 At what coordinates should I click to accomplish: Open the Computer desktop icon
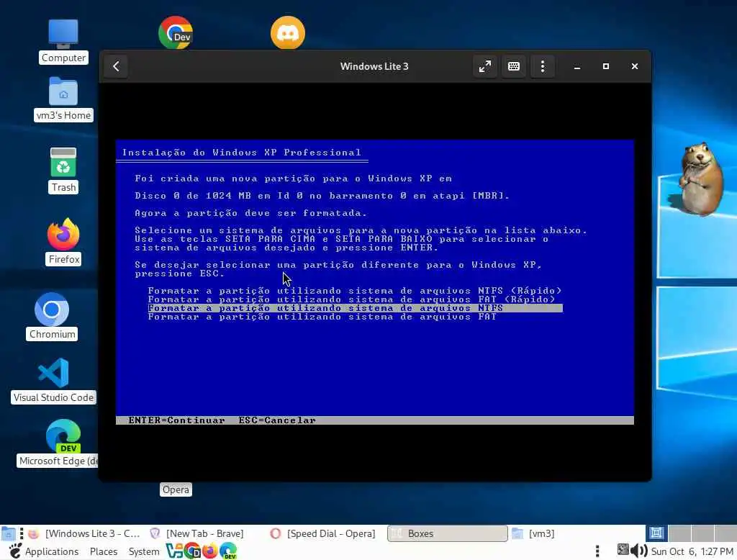click(63, 41)
